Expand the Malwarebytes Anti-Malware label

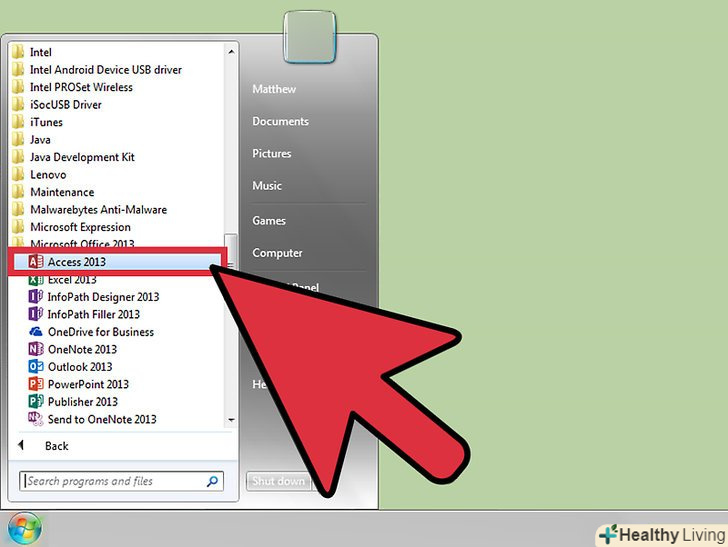98,209
